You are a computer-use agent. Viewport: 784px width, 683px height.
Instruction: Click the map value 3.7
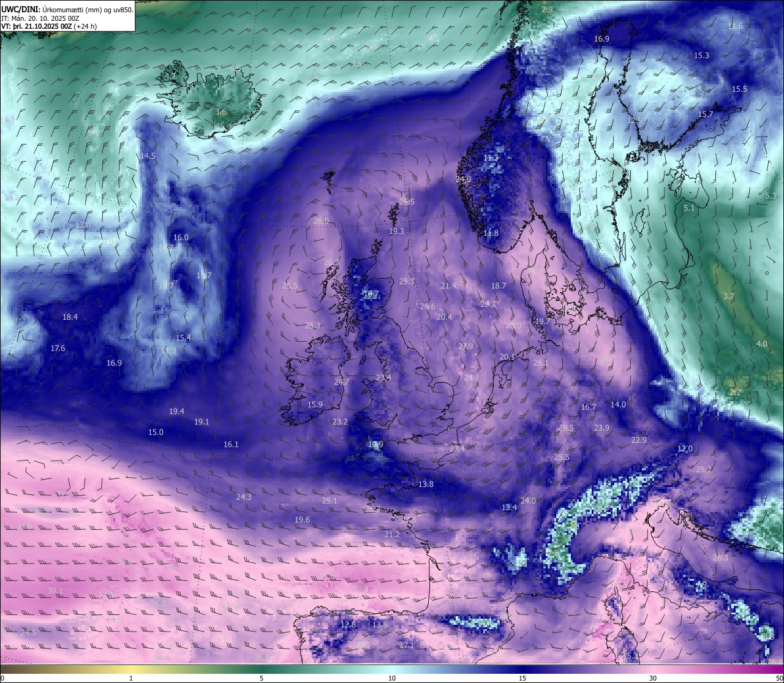[729, 296]
